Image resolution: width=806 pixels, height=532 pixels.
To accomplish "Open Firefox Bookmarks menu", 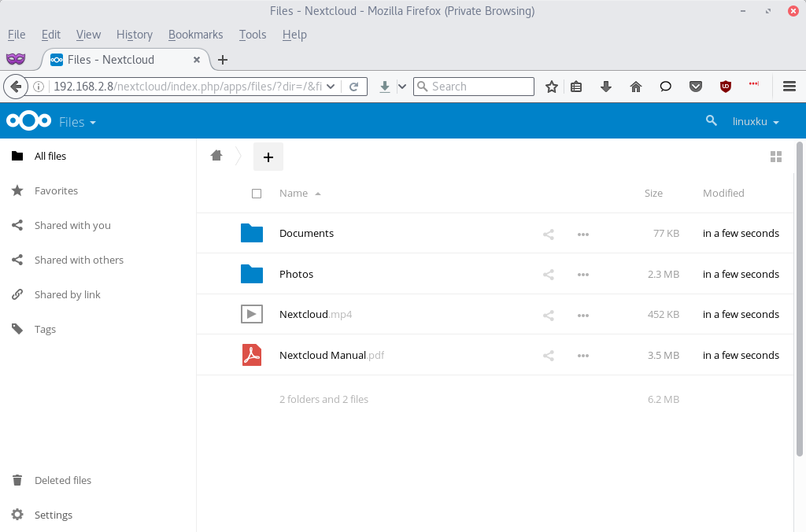I will [195, 35].
